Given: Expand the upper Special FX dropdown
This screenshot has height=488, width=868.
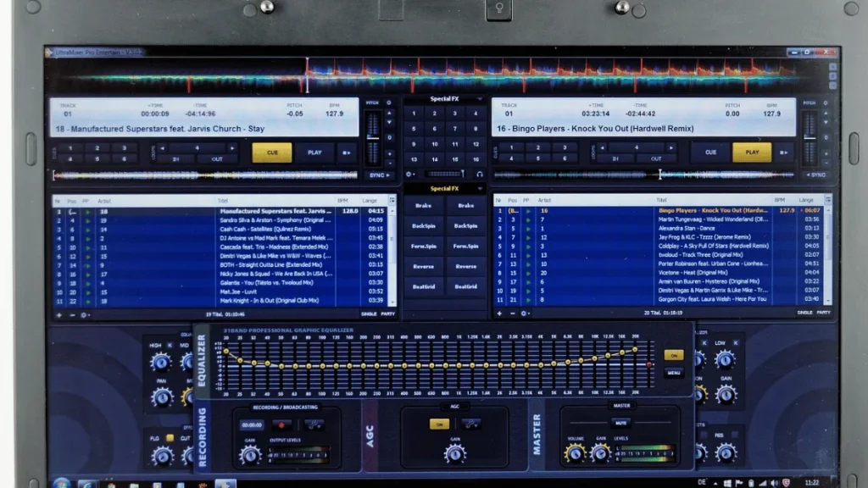Looking at the screenshot, I should 479,98.
